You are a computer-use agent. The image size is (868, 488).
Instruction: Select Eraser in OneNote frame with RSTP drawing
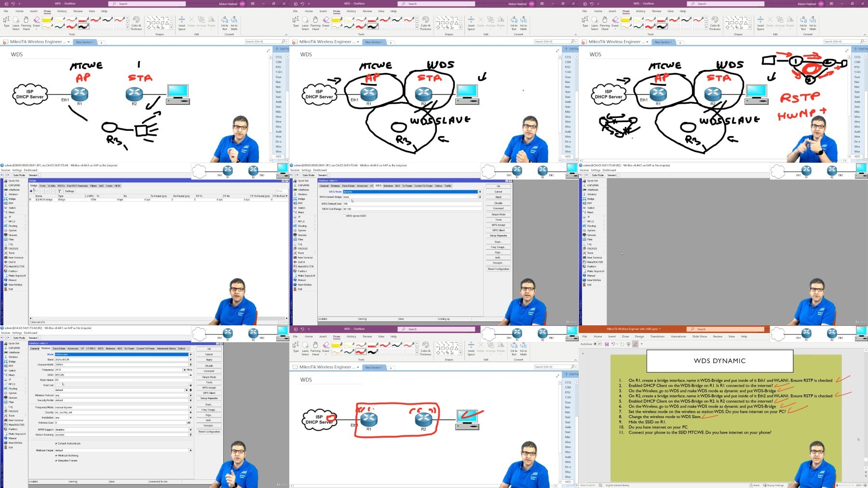click(615, 22)
